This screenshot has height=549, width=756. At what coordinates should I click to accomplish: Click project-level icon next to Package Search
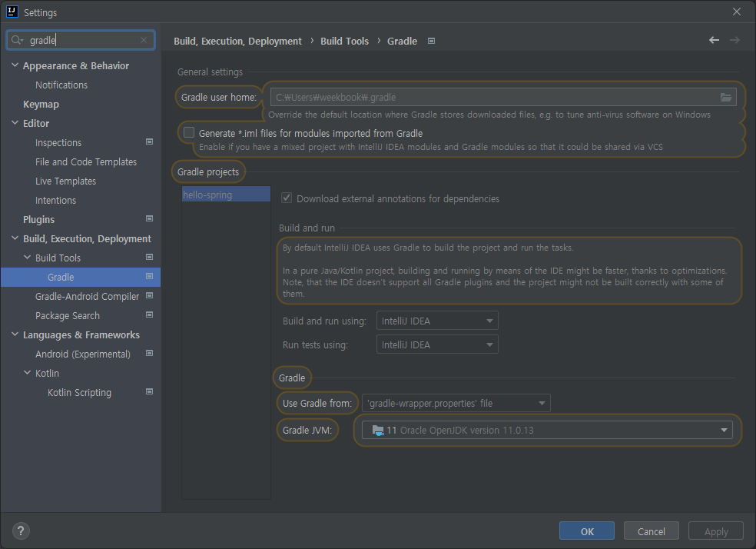point(150,314)
